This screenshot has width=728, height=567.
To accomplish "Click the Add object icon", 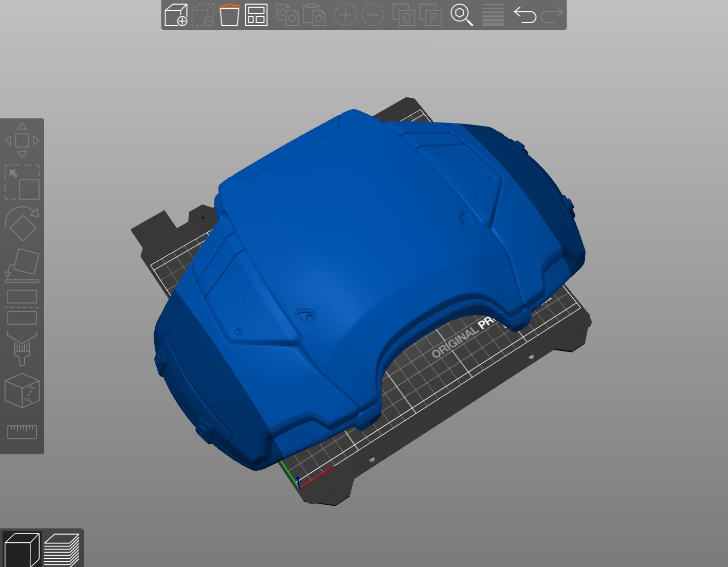I will tap(176, 15).
